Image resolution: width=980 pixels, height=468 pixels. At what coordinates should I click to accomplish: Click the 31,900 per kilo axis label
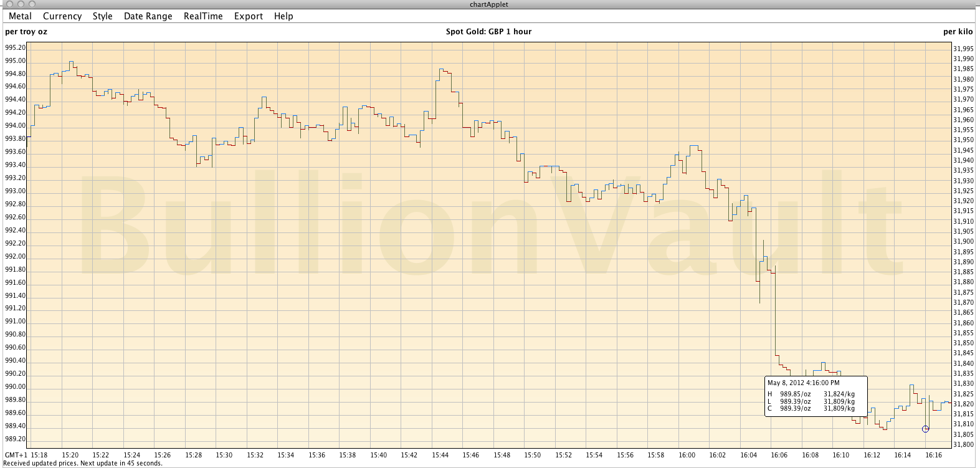click(x=964, y=242)
